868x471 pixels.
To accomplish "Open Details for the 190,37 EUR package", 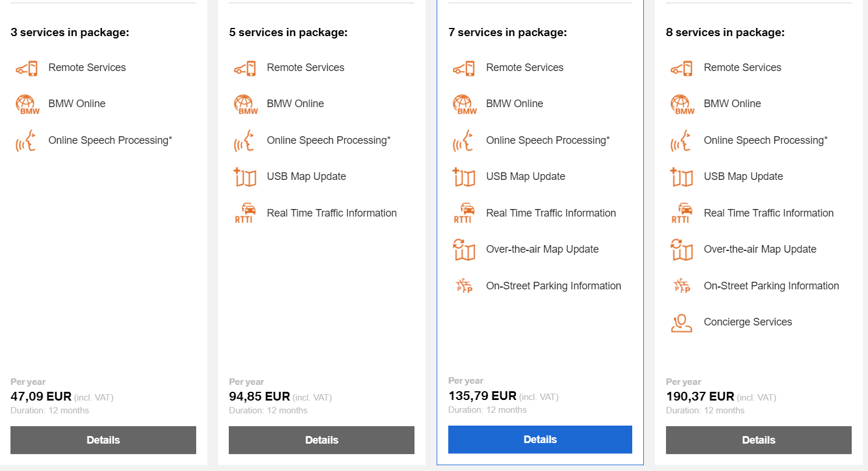I will [x=759, y=440].
